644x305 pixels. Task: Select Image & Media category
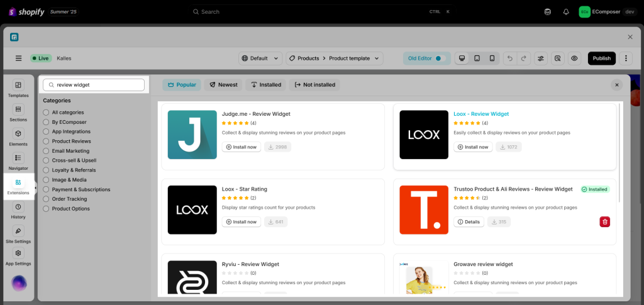[x=46, y=180]
